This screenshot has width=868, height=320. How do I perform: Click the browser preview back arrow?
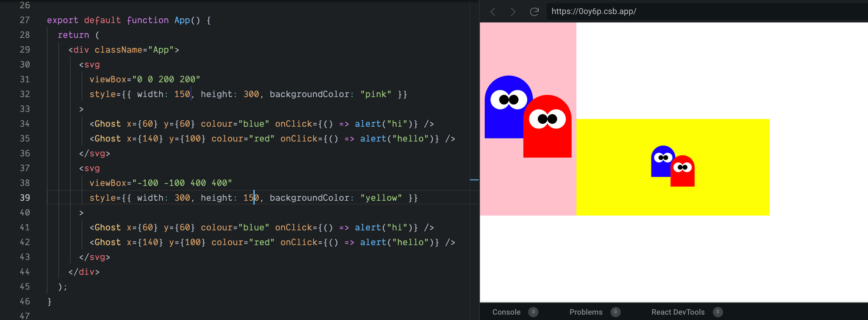(493, 12)
